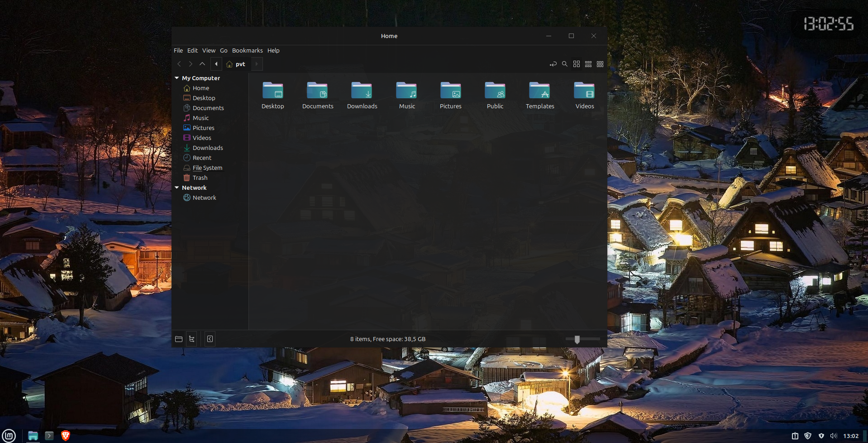Select the Public folder icon
Screen dimensions: 868x443
495,90
